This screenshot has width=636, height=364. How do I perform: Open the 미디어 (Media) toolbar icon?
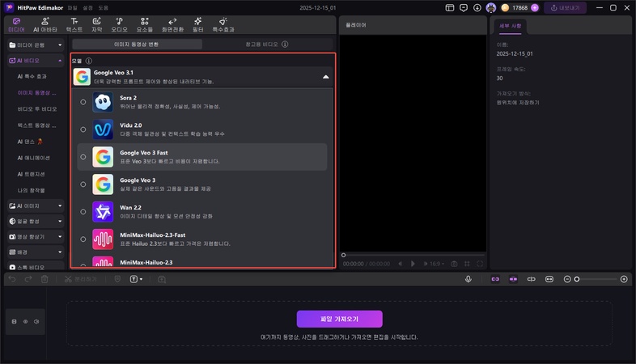point(16,25)
